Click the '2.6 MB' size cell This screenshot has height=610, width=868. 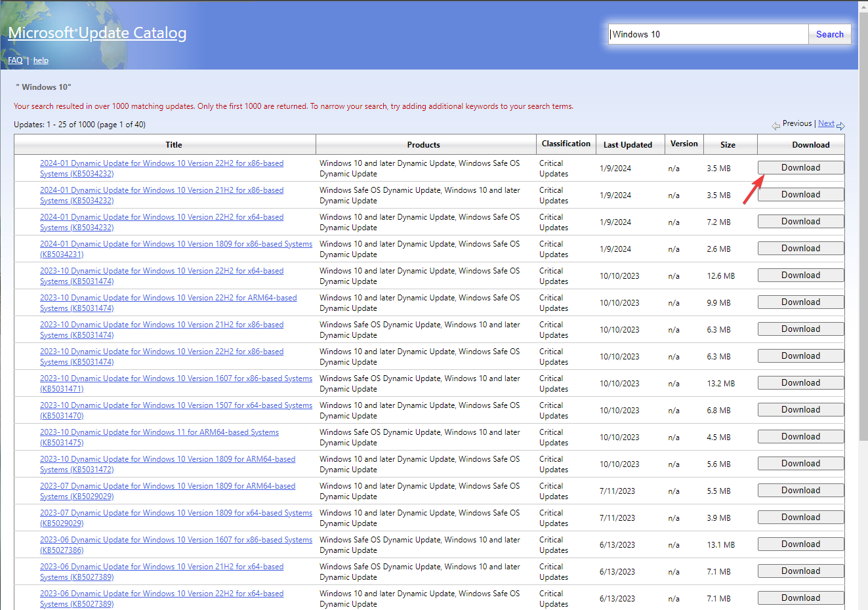[718, 249]
